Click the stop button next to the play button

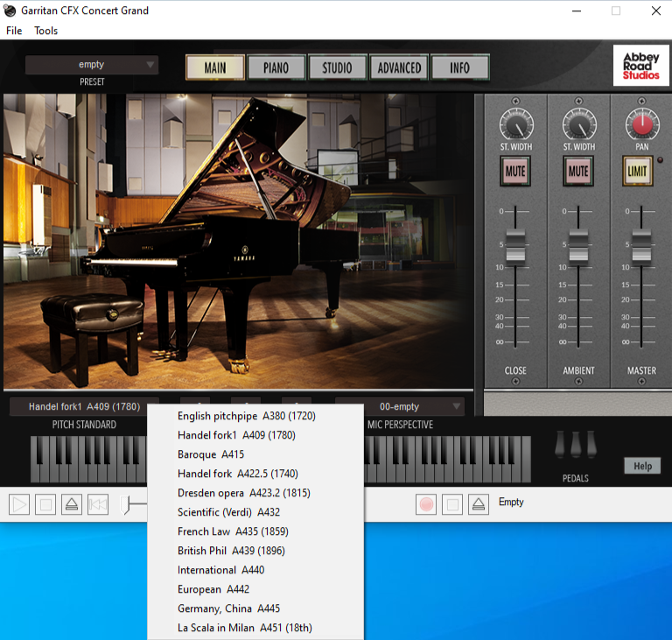coord(45,504)
